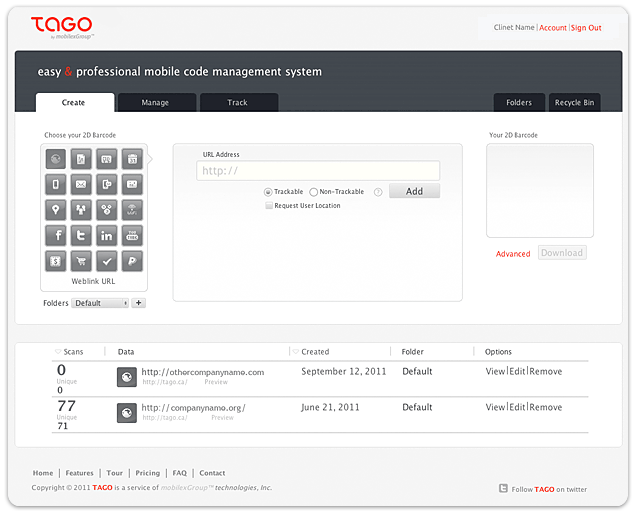The image size is (634, 515).
Task: Click the URL Address input field
Action: (x=318, y=171)
